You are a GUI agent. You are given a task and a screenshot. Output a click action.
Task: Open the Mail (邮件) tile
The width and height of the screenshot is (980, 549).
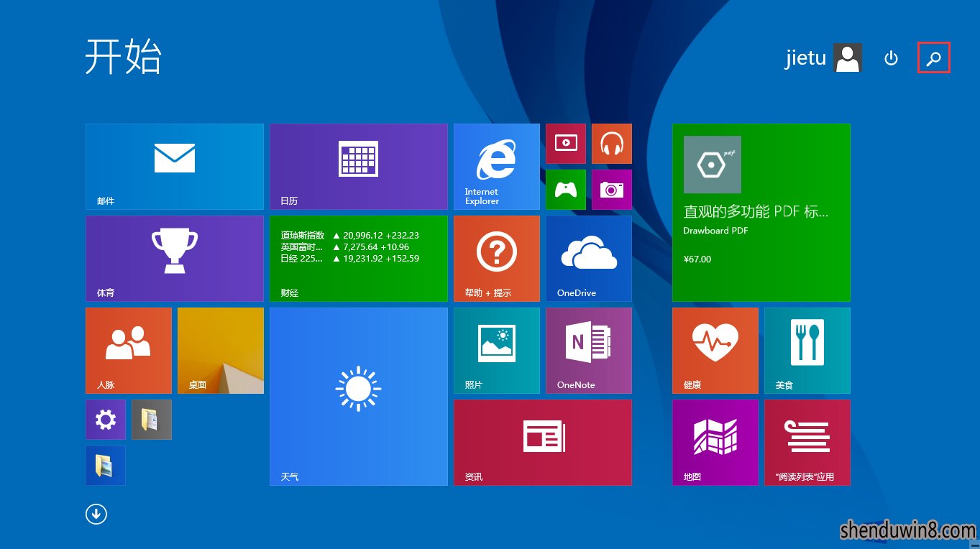pos(175,167)
